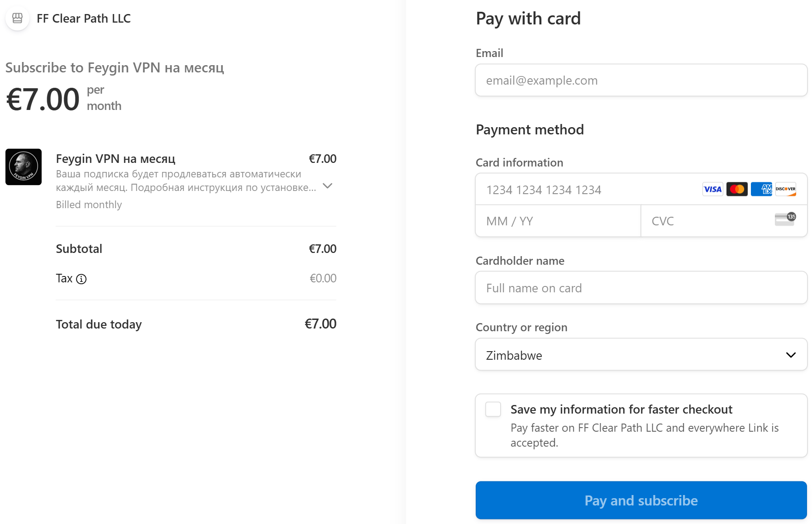Click the Feygin VPN product thumbnail
The height and width of the screenshot is (524, 812).
(24, 167)
